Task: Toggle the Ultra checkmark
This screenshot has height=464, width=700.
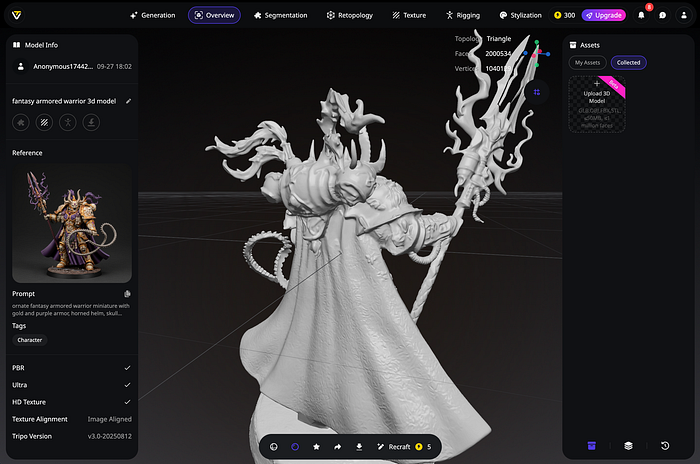Action: [126, 385]
